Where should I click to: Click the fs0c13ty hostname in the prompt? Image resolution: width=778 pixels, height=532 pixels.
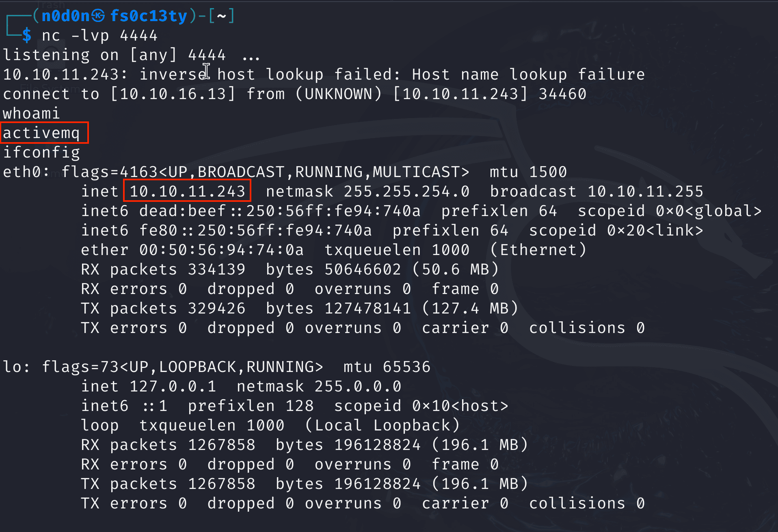(149, 16)
